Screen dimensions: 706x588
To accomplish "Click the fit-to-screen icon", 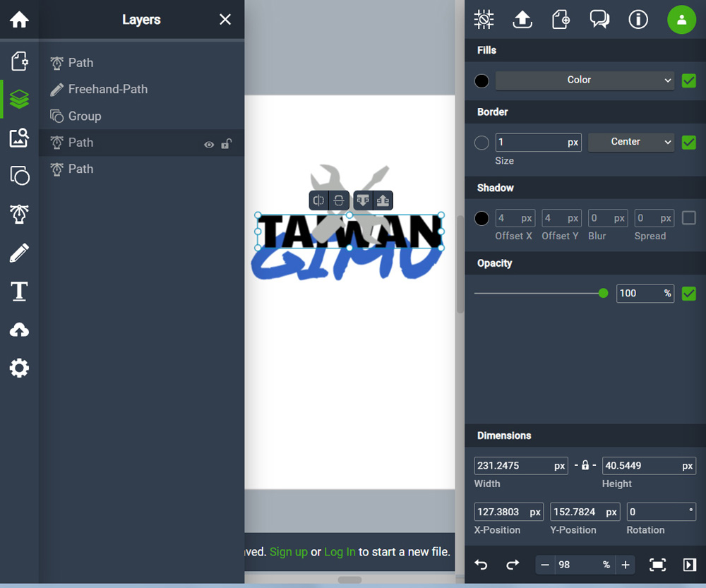I will coord(657,565).
